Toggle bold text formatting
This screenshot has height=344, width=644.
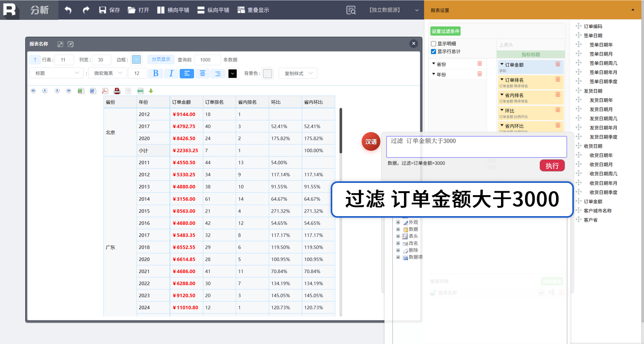click(156, 73)
